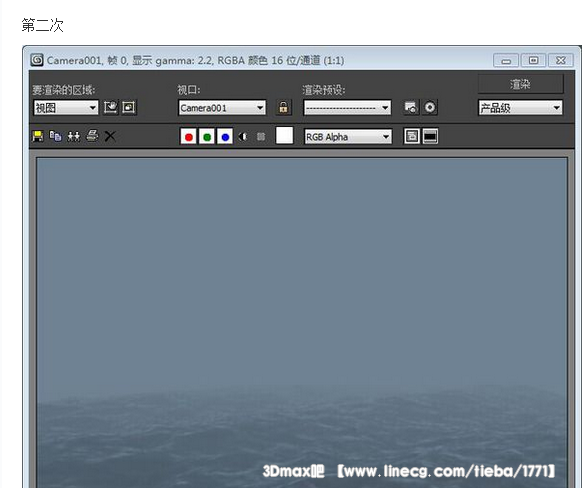Click the Edit Region icon
This screenshot has height=488, width=584.
tap(111, 108)
